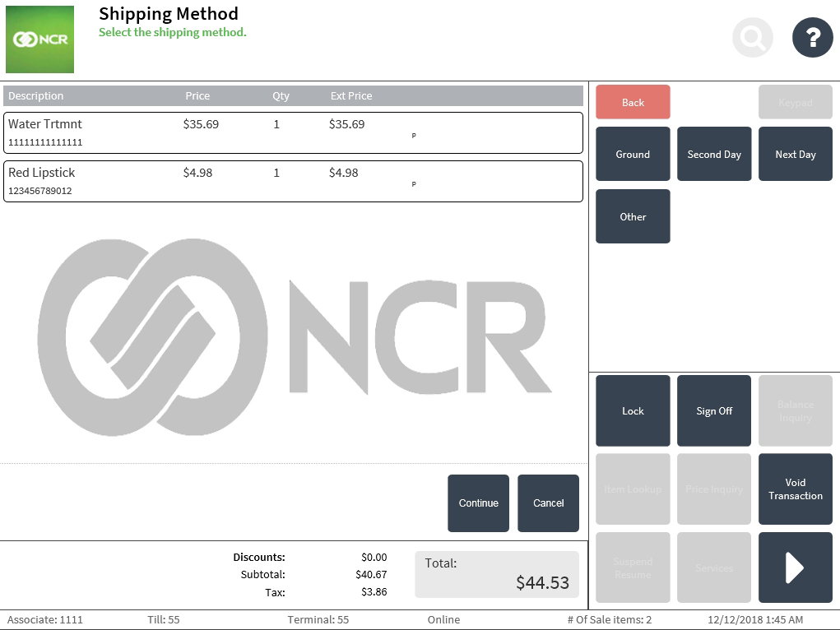
Task: Click the Till: 55 status entry
Action: (164, 620)
